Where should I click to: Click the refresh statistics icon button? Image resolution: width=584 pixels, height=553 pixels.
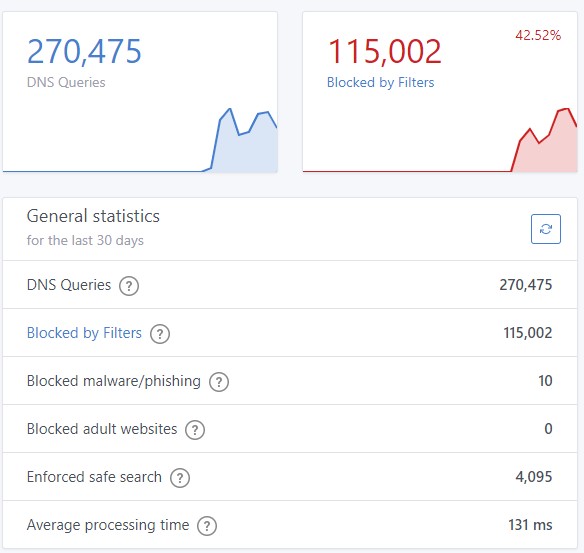[x=546, y=229]
